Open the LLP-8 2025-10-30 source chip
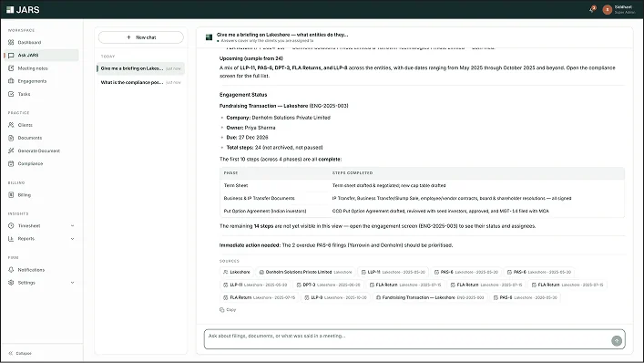This screenshot has height=363, width=644. tap(335, 297)
